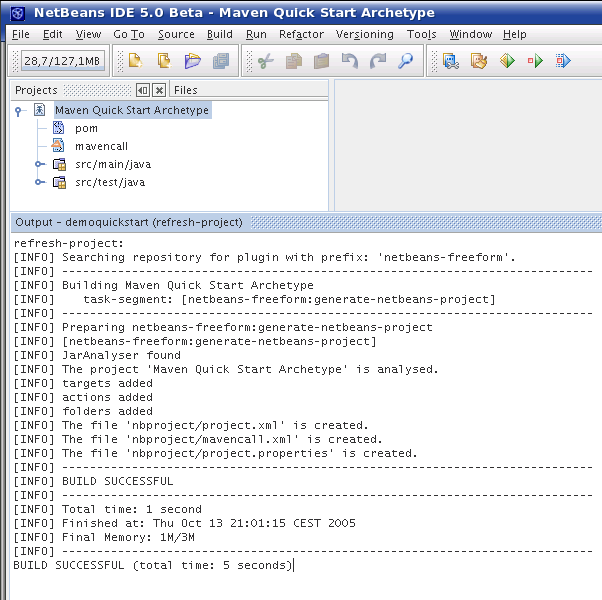Collapse the Maven Quick Start Archetype node
This screenshot has width=602, height=600.
point(19,111)
